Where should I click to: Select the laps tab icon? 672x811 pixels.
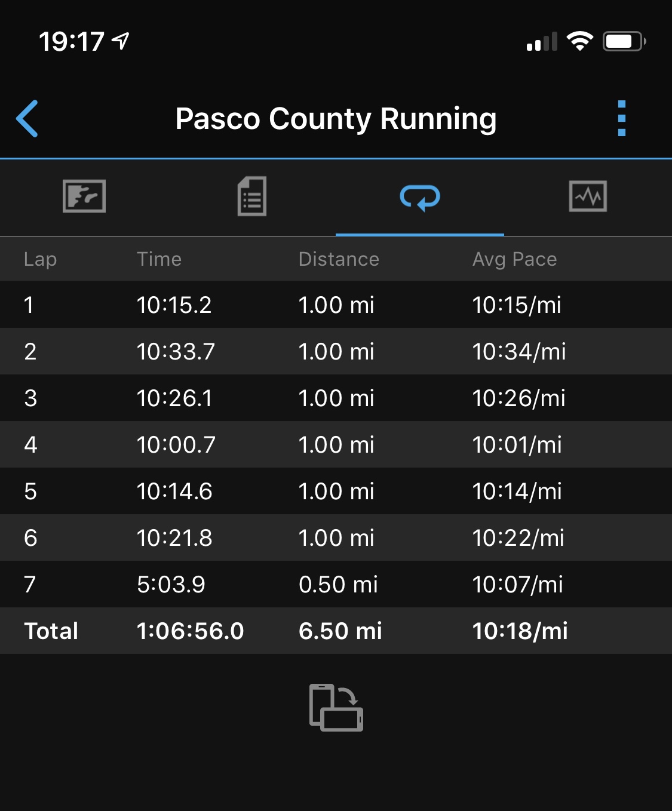pyautogui.click(x=420, y=197)
